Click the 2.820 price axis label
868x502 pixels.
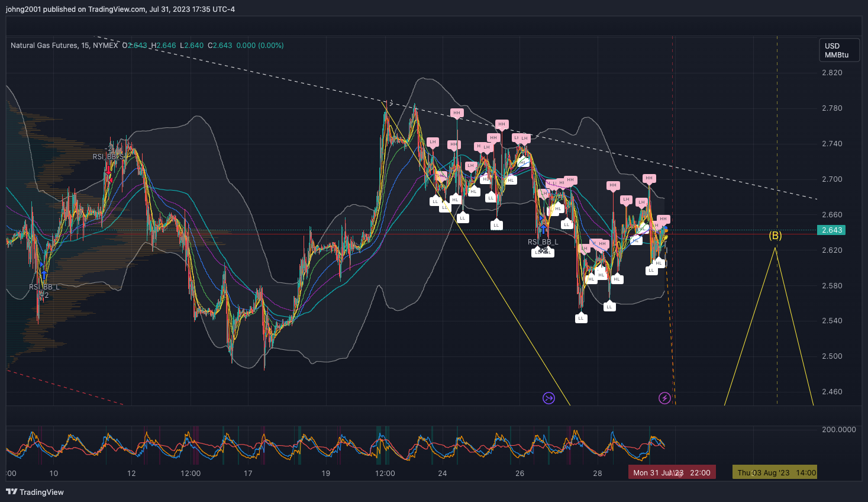[832, 73]
